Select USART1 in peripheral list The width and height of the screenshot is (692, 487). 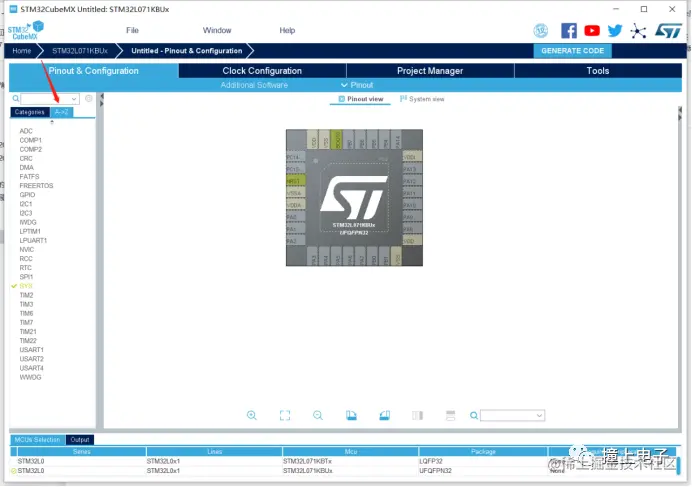click(x=32, y=350)
